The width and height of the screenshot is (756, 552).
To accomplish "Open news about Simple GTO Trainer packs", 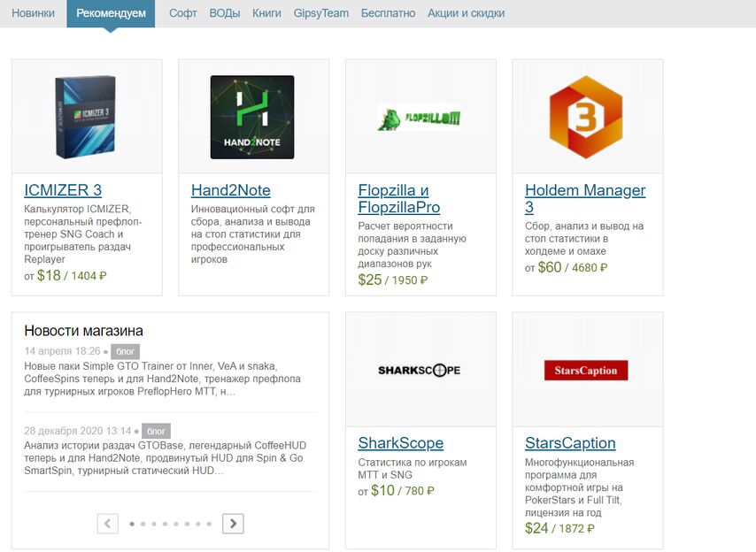I will [163, 379].
